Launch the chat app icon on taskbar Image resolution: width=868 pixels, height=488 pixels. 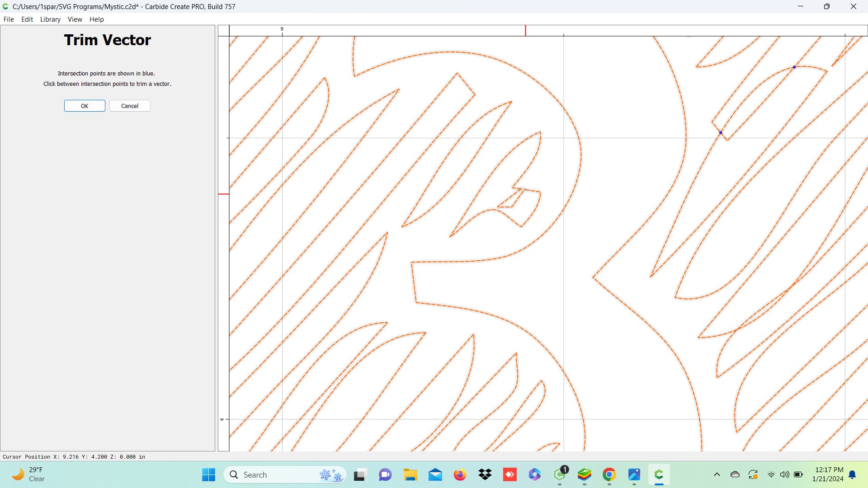[385, 474]
